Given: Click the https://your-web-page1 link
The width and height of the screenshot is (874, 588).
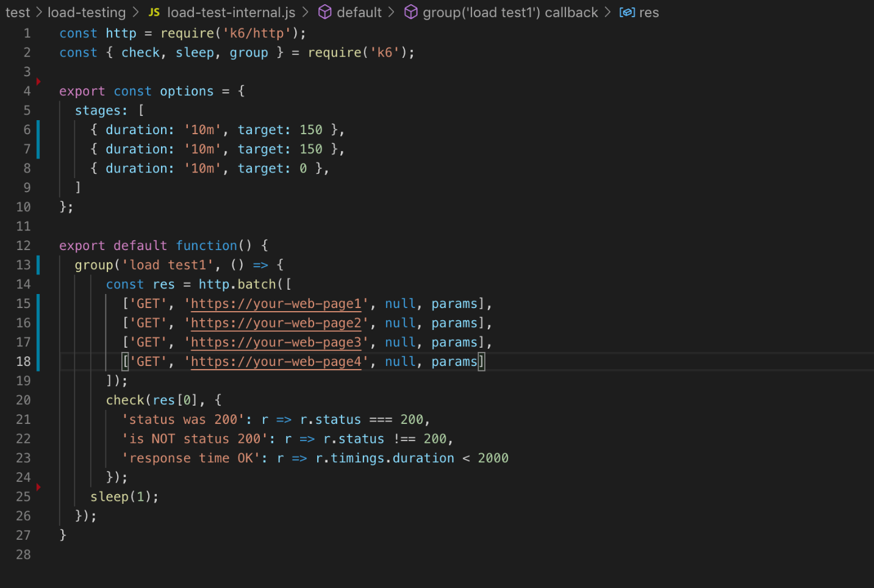Looking at the screenshot, I should [276, 304].
